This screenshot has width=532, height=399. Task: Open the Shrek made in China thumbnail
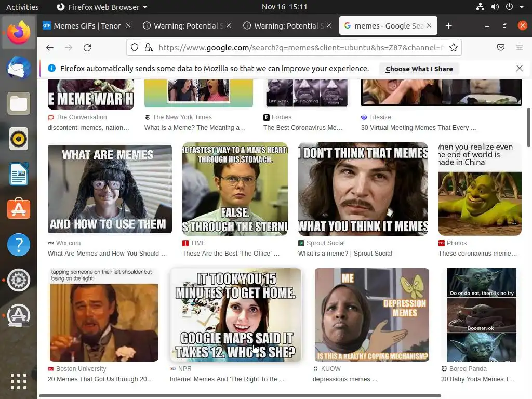pos(480,189)
